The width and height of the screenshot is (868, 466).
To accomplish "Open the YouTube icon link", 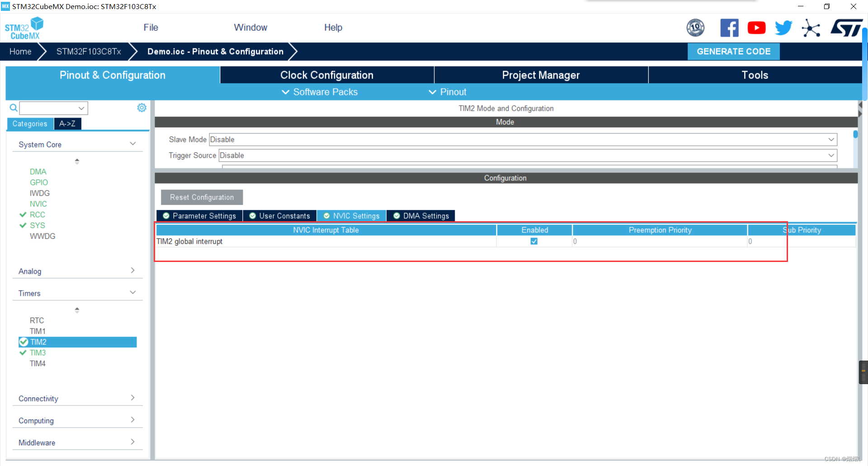I will point(756,28).
